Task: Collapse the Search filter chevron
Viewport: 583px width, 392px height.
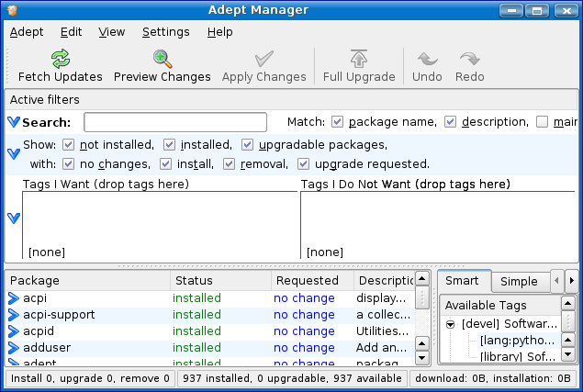Action: pos(14,122)
